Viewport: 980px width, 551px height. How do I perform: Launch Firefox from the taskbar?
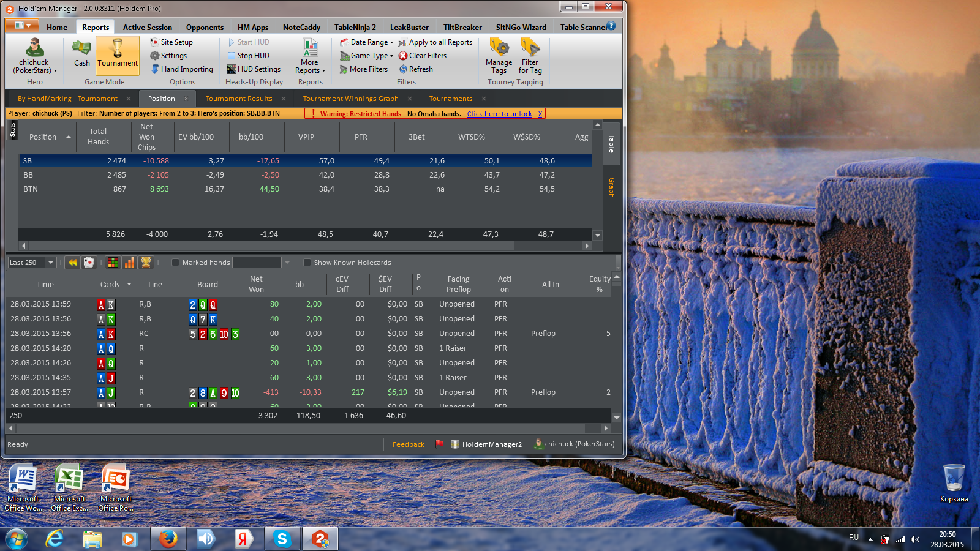[x=168, y=539]
